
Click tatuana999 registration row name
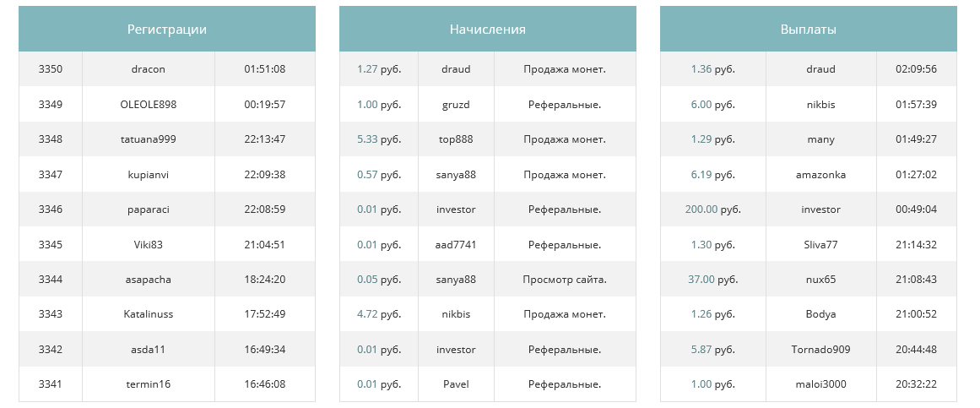tap(148, 139)
